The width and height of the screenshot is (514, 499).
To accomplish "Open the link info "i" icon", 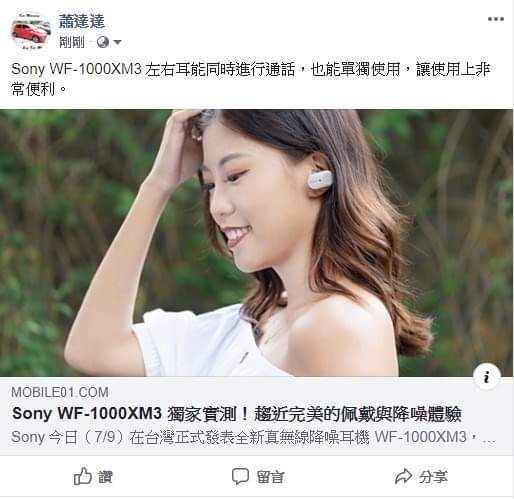I will click(x=487, y=377).
